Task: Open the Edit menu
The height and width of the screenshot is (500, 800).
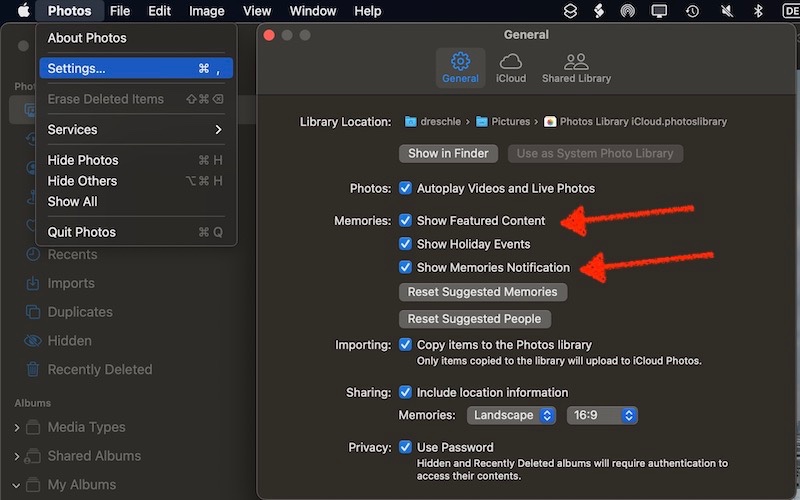Action: point(160,11)
